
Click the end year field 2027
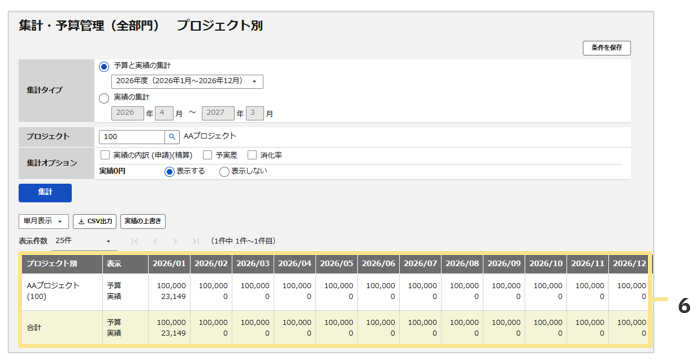218,113
